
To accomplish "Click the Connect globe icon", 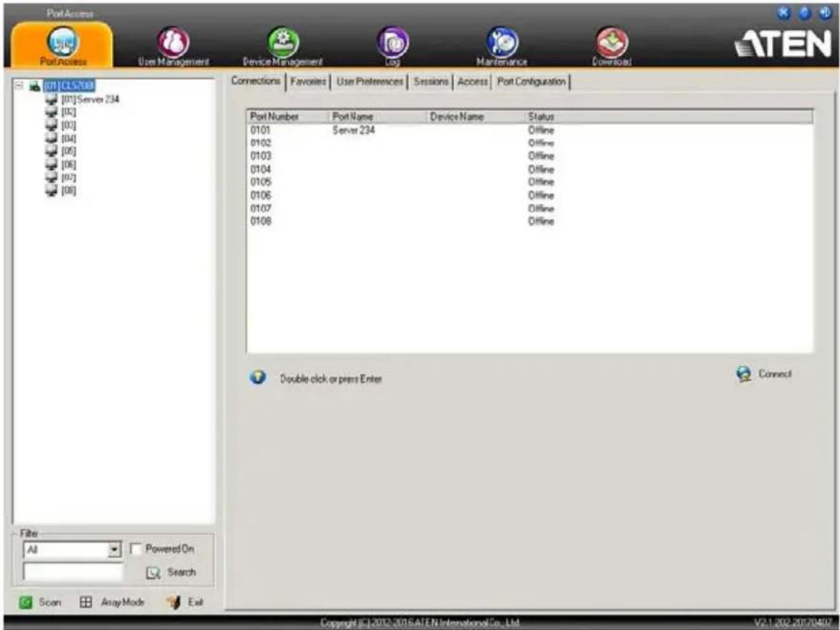I will click(x=744, y=374).
